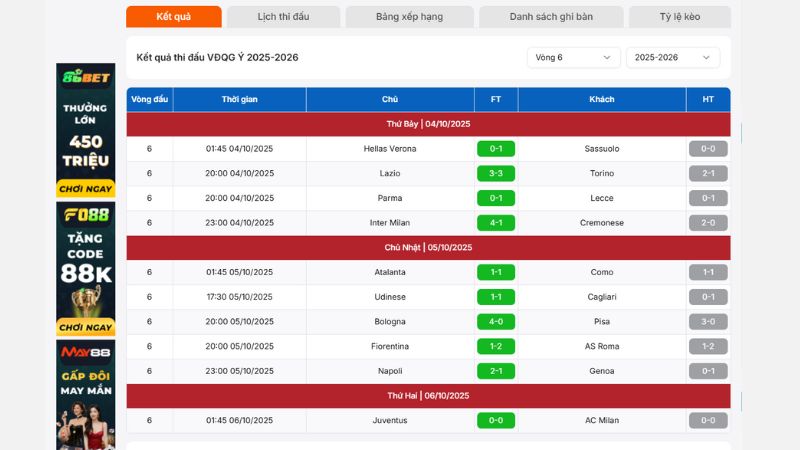Screen dimensions: 800x450
Task: Switch to the Lịch thi đấu tab
Action: (282, 17)
